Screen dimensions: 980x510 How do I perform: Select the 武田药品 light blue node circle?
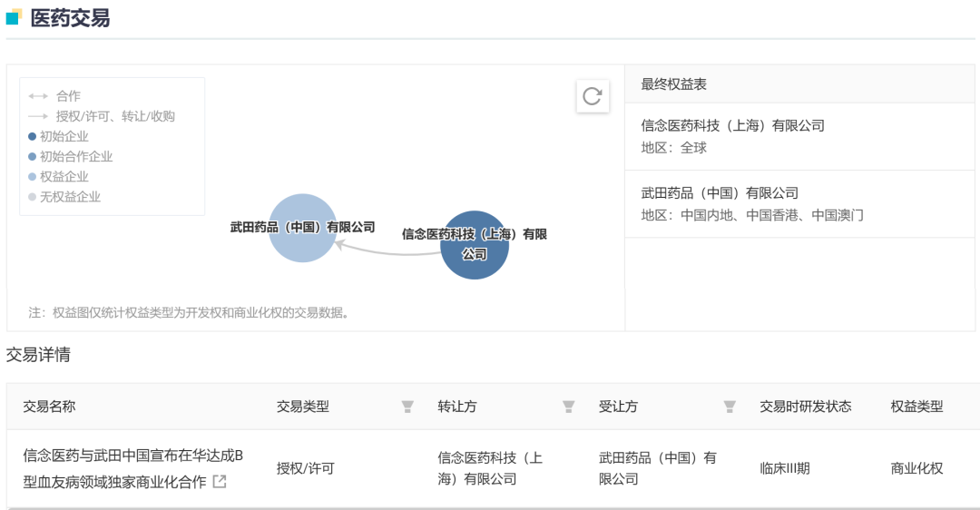(x=303, y=228)
